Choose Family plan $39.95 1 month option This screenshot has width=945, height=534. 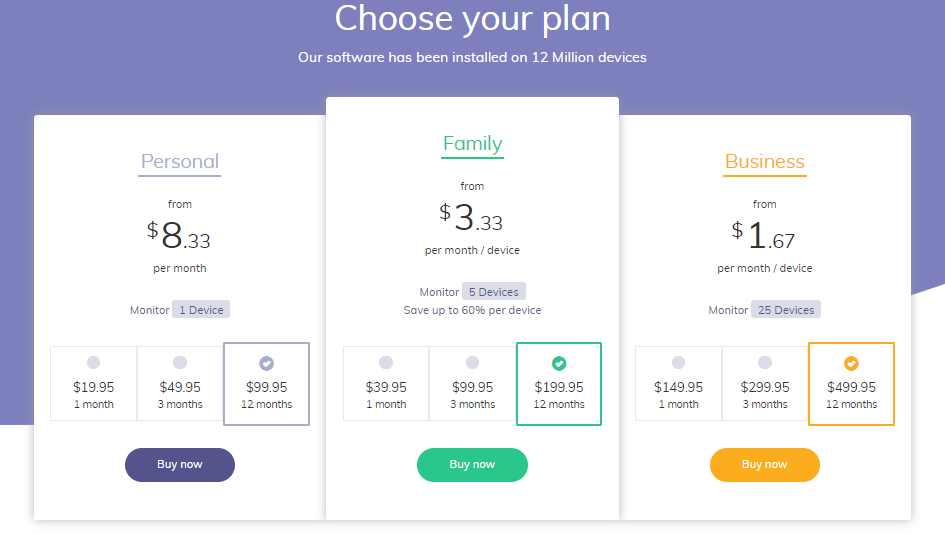click(x=386, y=383)
